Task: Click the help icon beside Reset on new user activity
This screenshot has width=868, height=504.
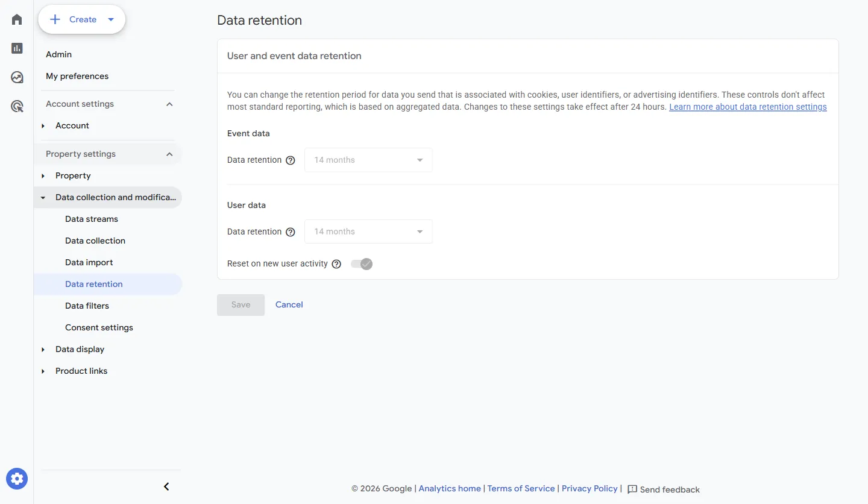Action: pyautogui.click(x=336, y=264)
